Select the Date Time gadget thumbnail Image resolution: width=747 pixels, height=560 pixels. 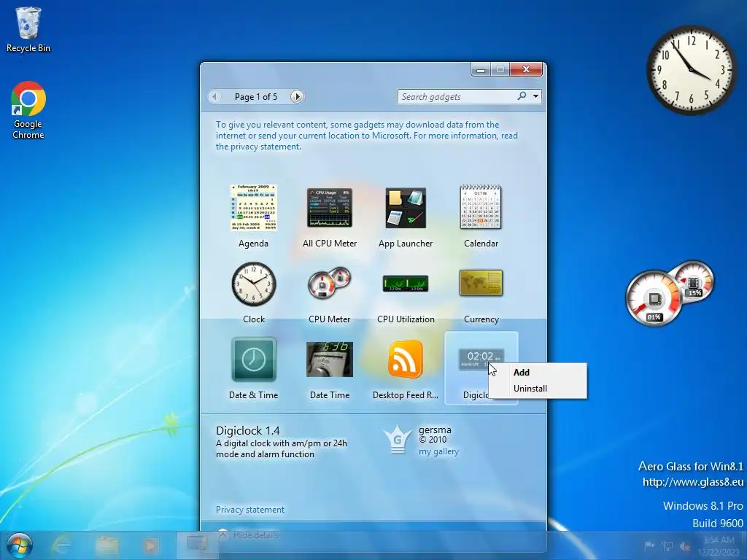point(330,359)
